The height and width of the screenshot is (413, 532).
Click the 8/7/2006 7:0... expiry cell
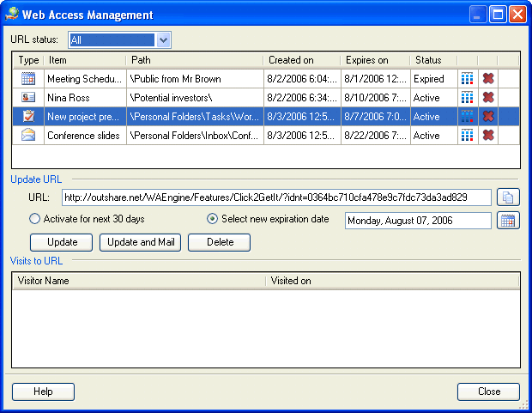tap(375, 117)
